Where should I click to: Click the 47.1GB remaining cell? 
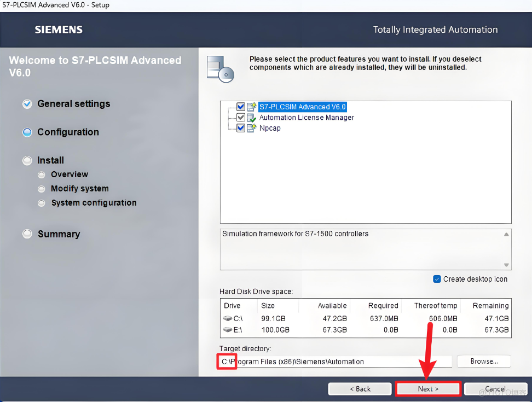click(x=496, y=319)
